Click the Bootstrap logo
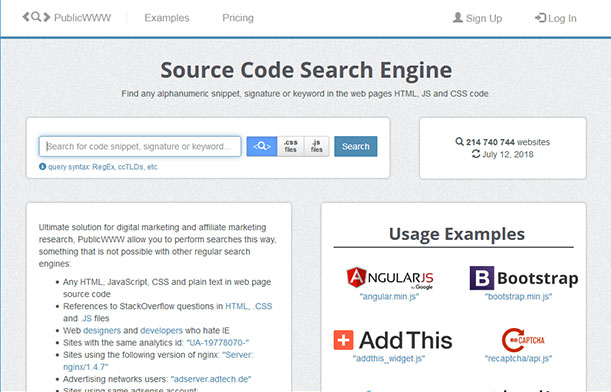 (x=524, y=278)
